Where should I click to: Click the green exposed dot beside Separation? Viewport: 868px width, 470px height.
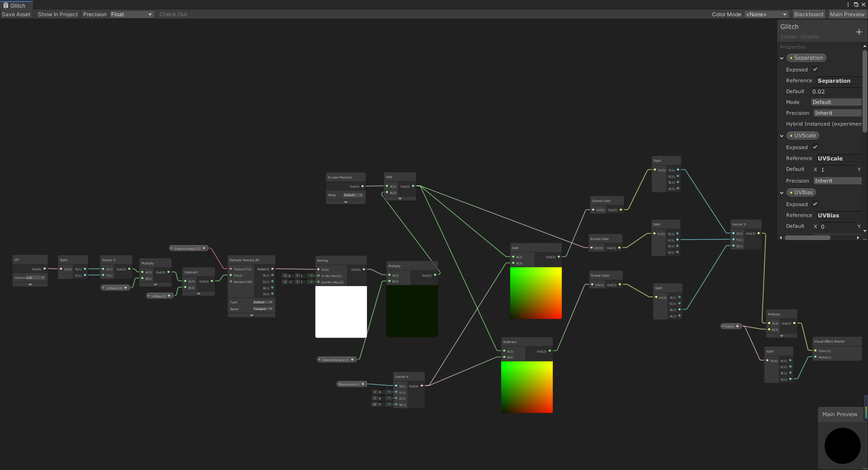coord(791,58)
